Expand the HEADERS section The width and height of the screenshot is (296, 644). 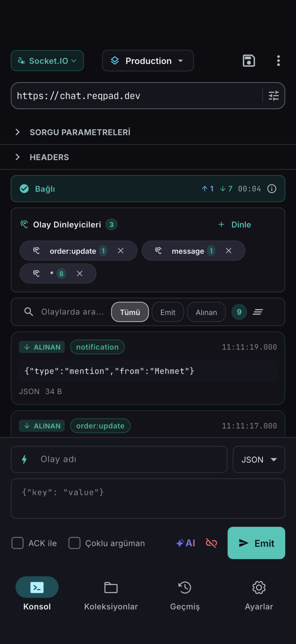tap(148, 157)
